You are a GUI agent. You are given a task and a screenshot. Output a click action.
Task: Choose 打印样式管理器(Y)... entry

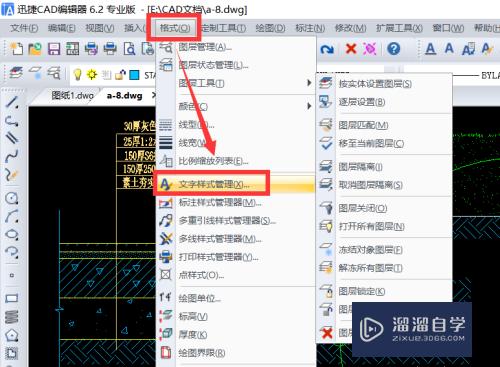click(235, 257)
